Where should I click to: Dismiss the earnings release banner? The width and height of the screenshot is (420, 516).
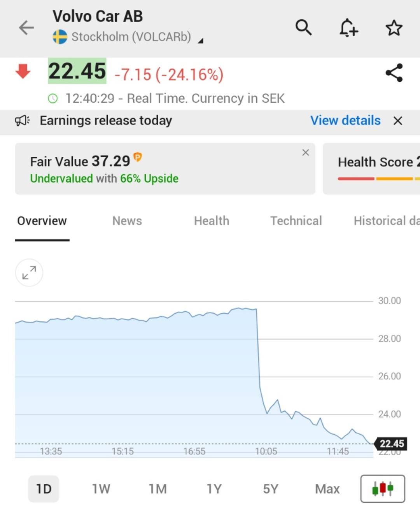(397, 121)
